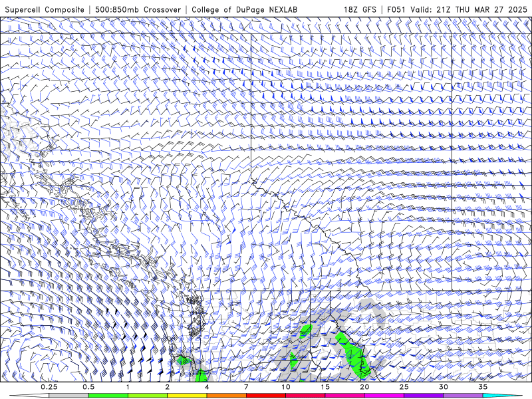The width and height of the screenshot is (532, 399).
Task: Click the legend value 7
Action: [246, 387]
